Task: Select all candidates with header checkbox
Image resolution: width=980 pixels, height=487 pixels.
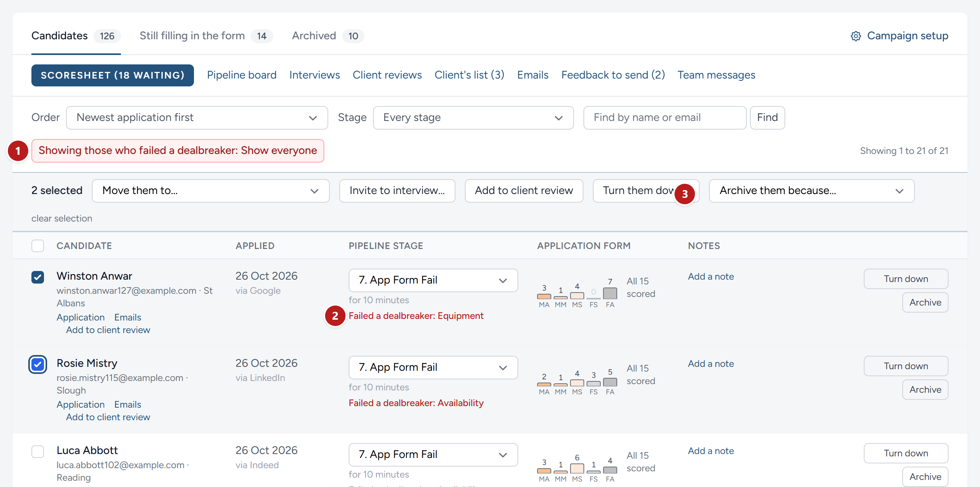Action: point(38,246)
